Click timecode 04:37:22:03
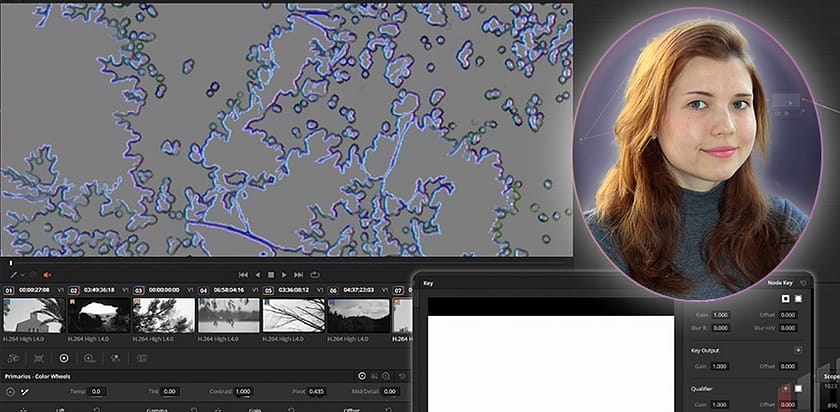Image resolution: width=840 pixels, height=412 pixels. (358, 290)
